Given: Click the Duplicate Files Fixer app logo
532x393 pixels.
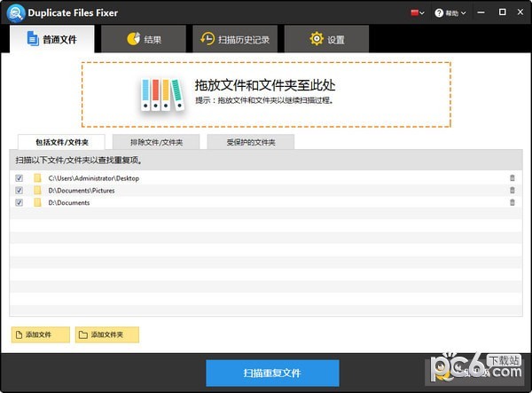Looking at the screenshot, I should [14, 12].
